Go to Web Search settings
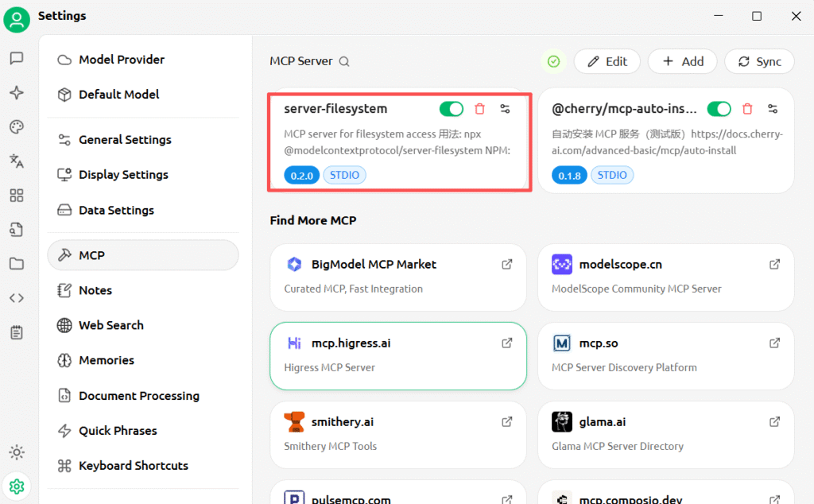 click(110, 325)
